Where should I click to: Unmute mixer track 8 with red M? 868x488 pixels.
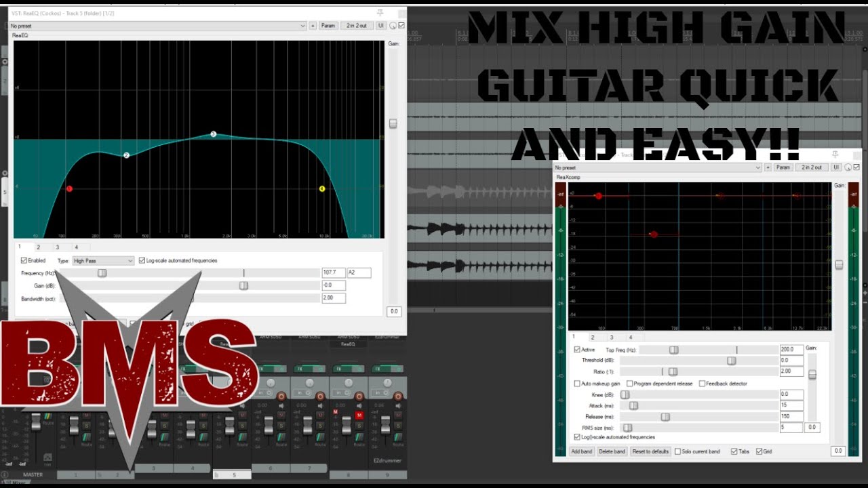(359, 415)
